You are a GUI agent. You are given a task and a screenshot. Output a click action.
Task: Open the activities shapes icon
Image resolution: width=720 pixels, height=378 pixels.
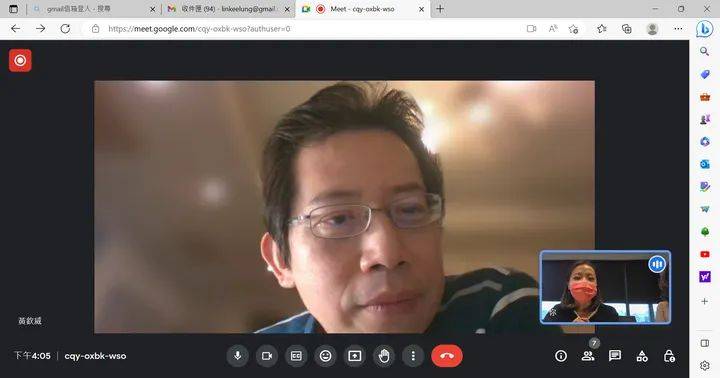(642, 356)
